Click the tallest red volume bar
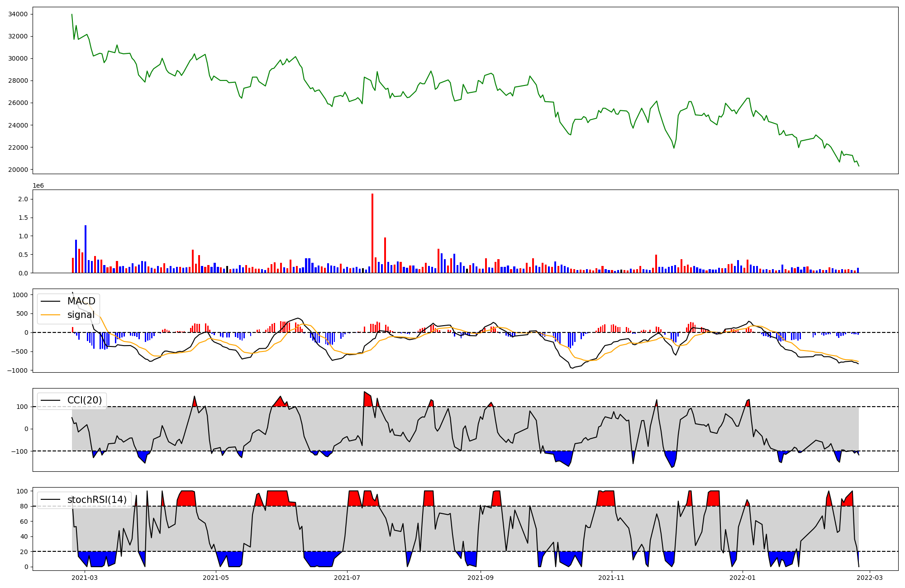Image resolution: width=905 pixels, height=588 pixels. click(x=372, y=233)
